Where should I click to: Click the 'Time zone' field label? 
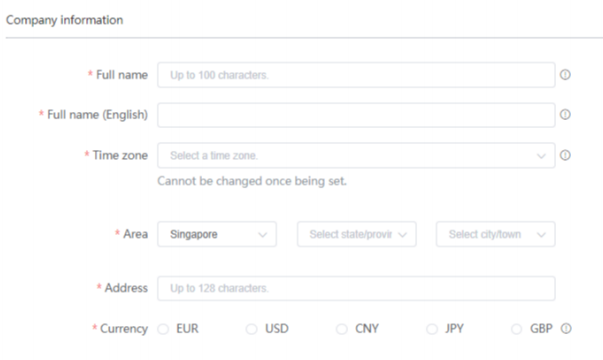pos(120,155)
